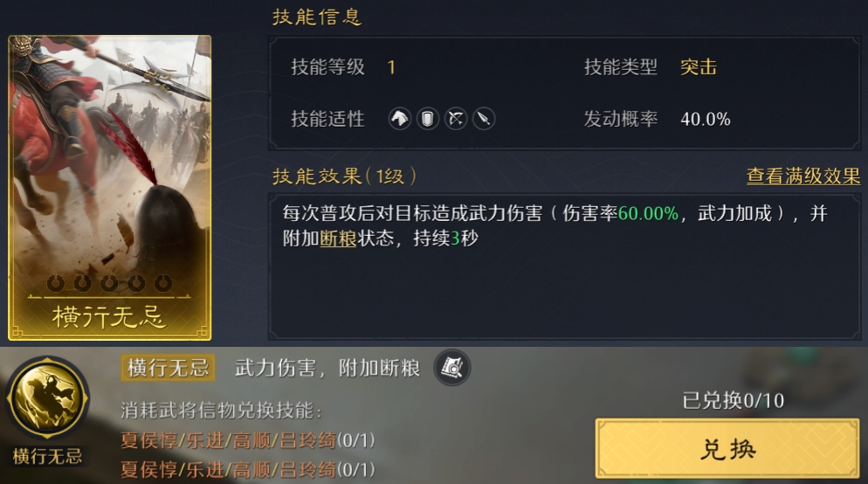This screenshot has width=868, height=484.
Task: Click the shield troop aptitude icon
Action: (x=427, y=119)
